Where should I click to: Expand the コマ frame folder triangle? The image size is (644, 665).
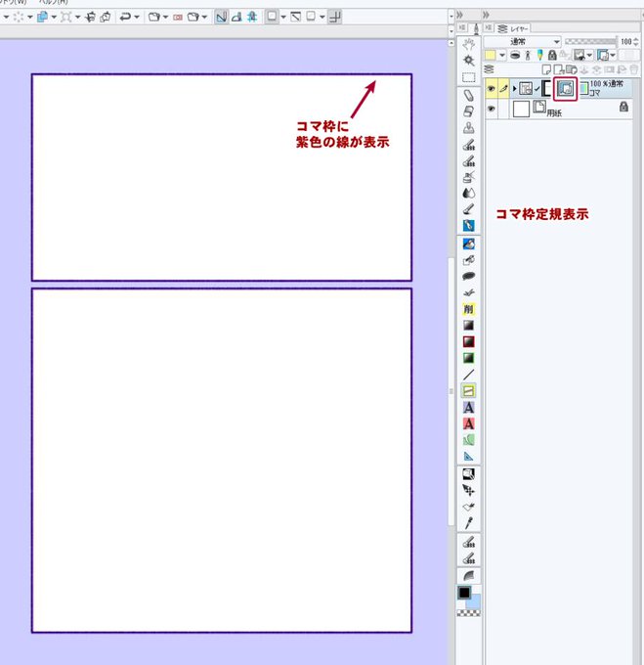coord(514,89)
